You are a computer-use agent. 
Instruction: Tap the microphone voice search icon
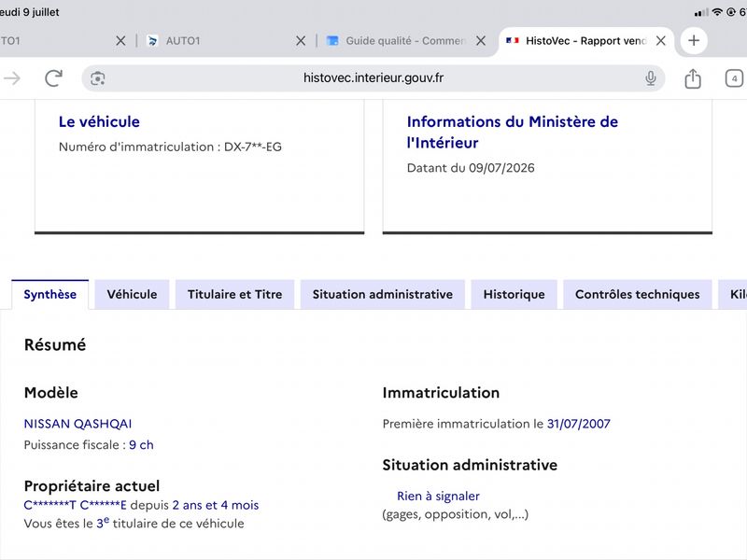pyautogui.click(x=650, y=78)
